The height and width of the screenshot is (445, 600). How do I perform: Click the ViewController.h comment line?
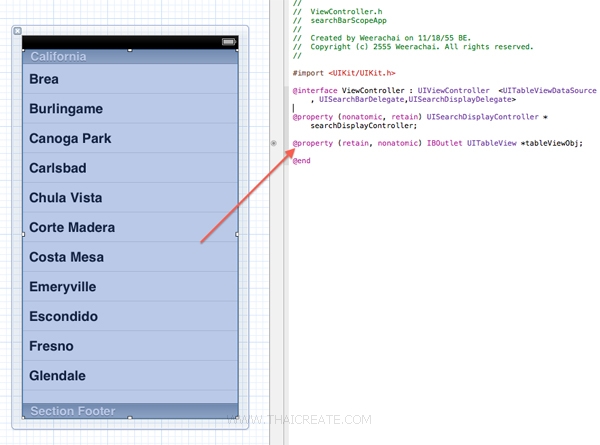coord(338,11)
